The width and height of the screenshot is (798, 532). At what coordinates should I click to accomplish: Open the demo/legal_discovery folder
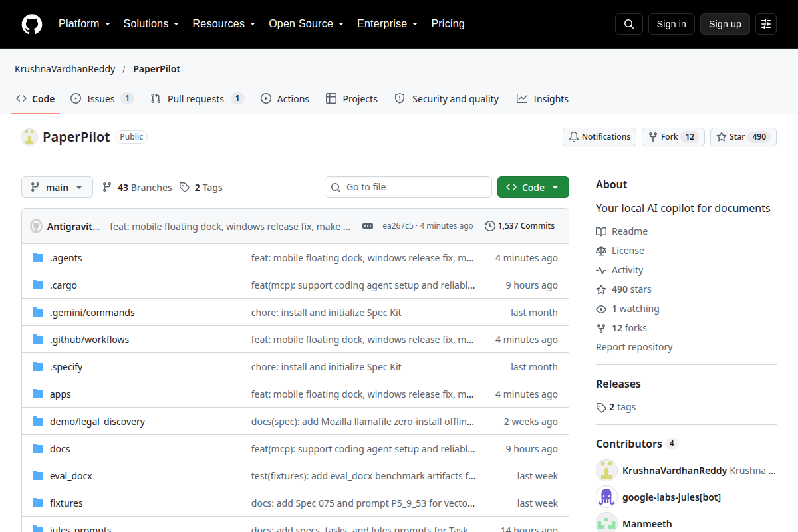97,422
